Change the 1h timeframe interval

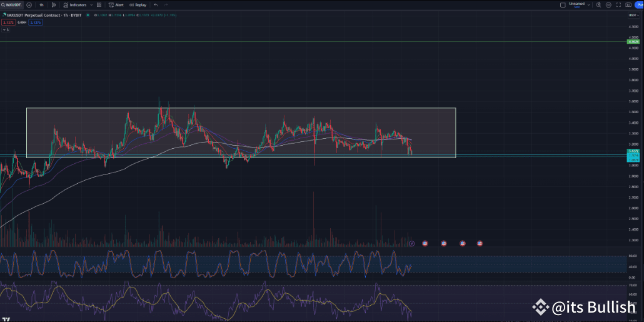pyautogui.click(x=41, y=4)
